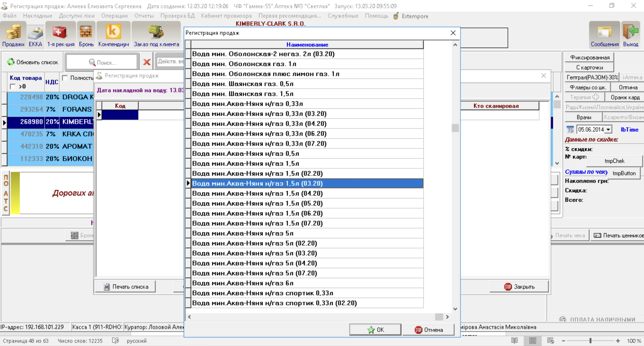The width and height of the screenshot is (644, 346).
Task: Open the Сообщения folder icon
Action: click(604, 33)
